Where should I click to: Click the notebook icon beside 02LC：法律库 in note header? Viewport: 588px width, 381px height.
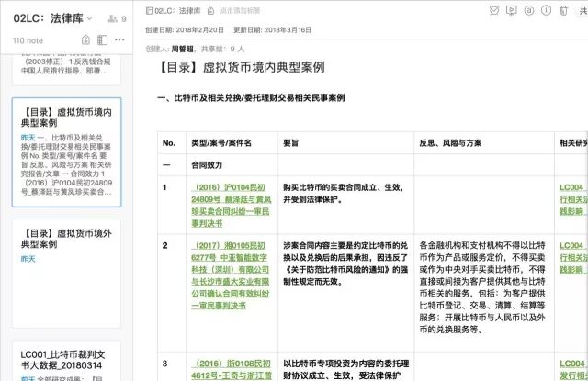149,10
